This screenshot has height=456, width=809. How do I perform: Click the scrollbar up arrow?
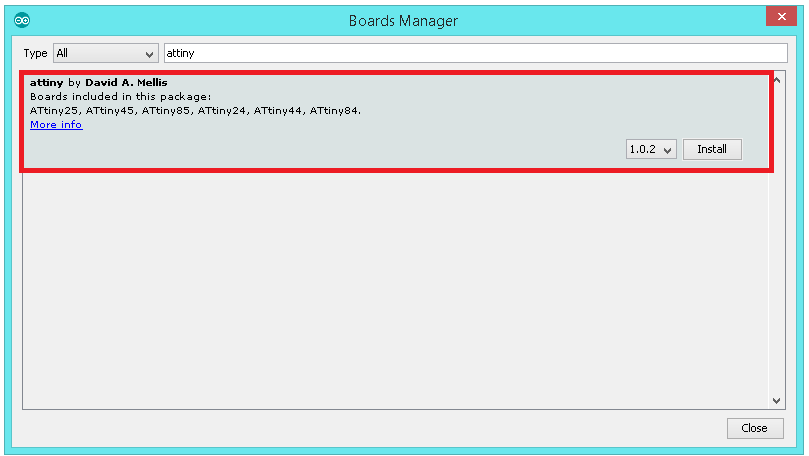pyautogui.click(x=777, y=80)
